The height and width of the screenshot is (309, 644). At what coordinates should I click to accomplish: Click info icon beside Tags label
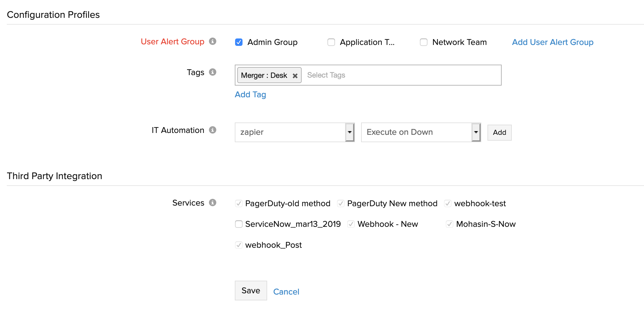tap(212, 72)
